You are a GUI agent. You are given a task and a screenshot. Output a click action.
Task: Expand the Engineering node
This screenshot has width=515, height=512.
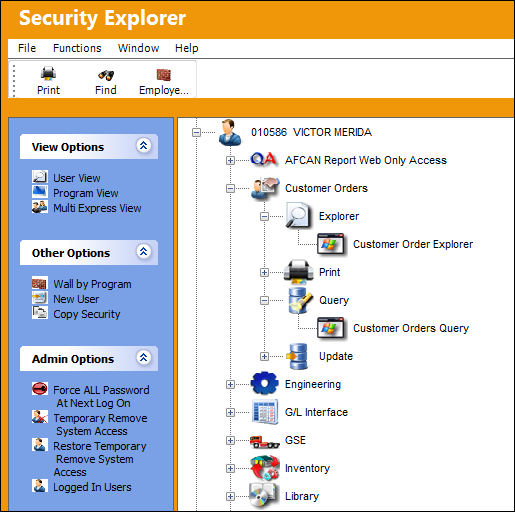pyautogui.click(x=230, y=385)
